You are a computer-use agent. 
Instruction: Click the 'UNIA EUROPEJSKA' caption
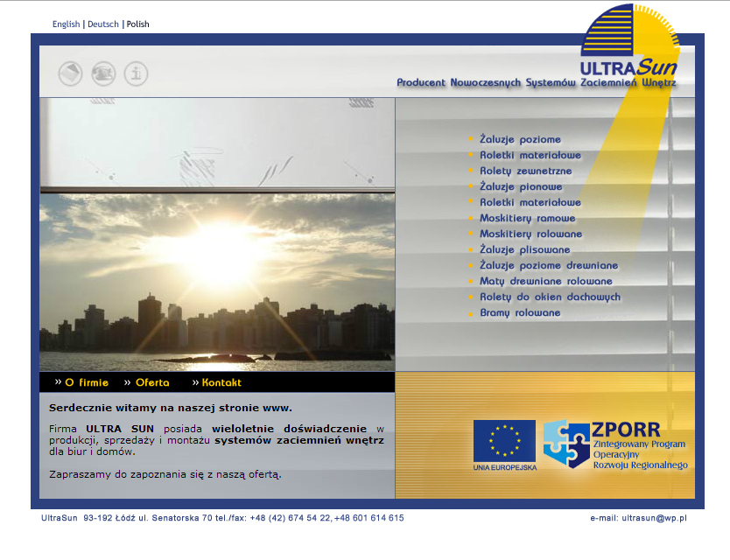click(505, 467)
